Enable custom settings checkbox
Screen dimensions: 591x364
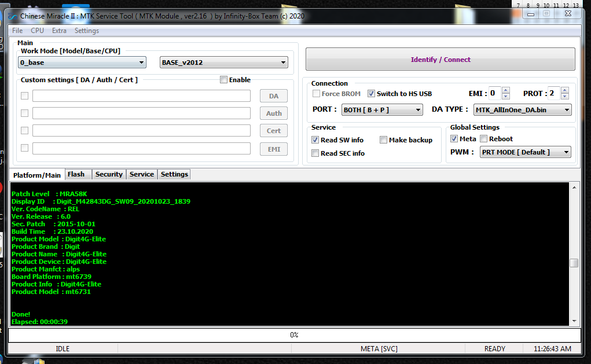click(x=224, y=80)
